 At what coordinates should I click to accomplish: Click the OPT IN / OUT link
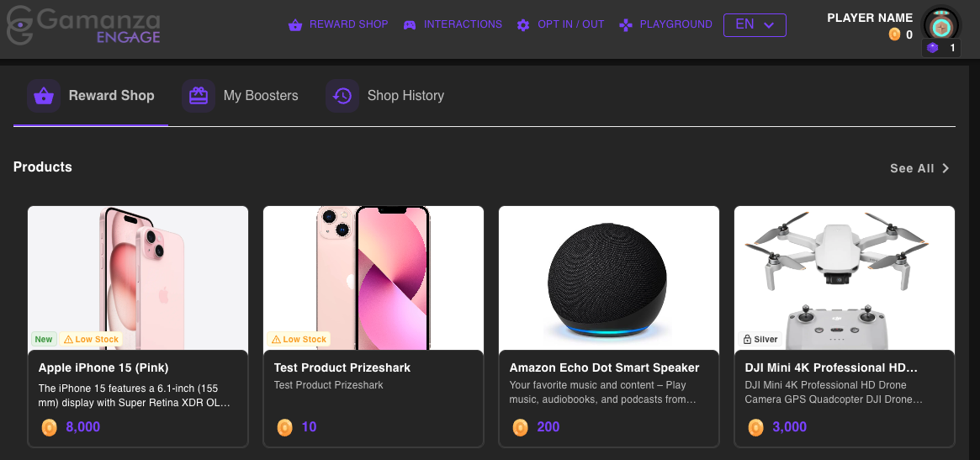tap(570, 25)
